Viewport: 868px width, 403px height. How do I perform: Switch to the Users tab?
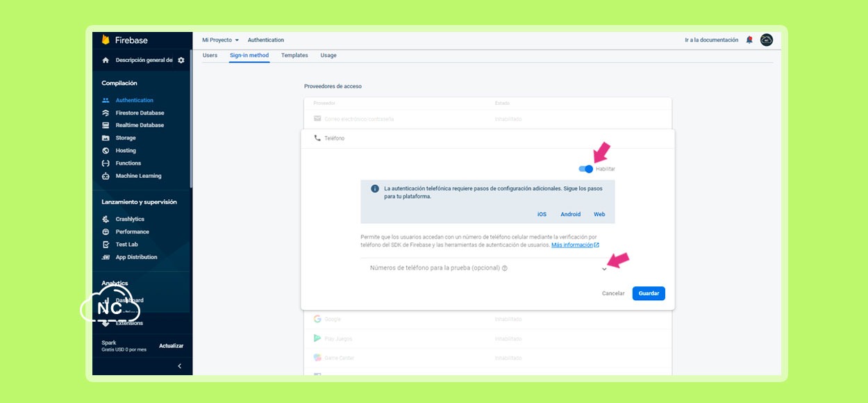(210, 56)
